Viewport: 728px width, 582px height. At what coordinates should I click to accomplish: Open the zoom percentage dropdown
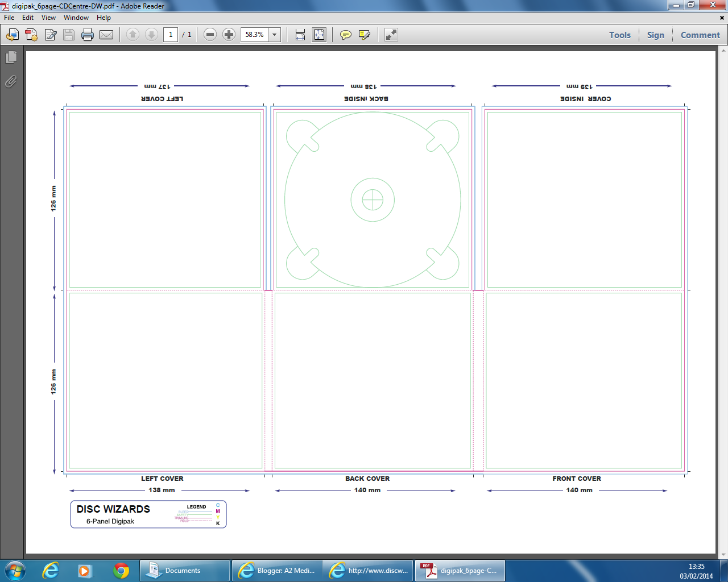pos(274,35)
